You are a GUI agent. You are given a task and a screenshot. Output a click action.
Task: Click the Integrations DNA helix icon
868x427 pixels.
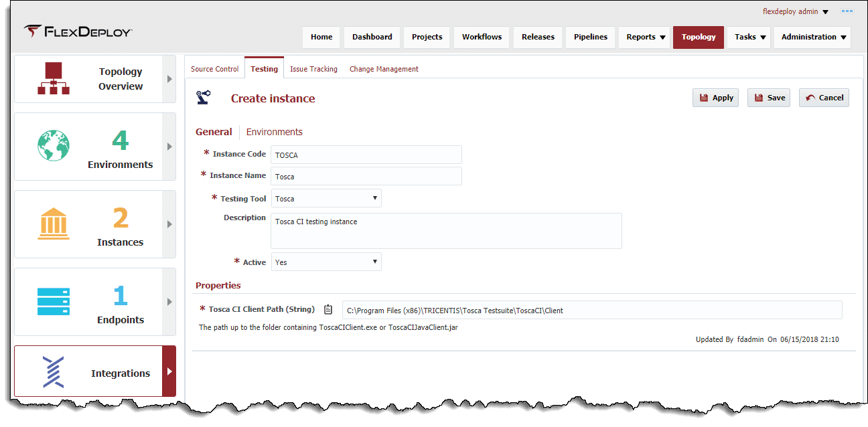tap(53, 372)
